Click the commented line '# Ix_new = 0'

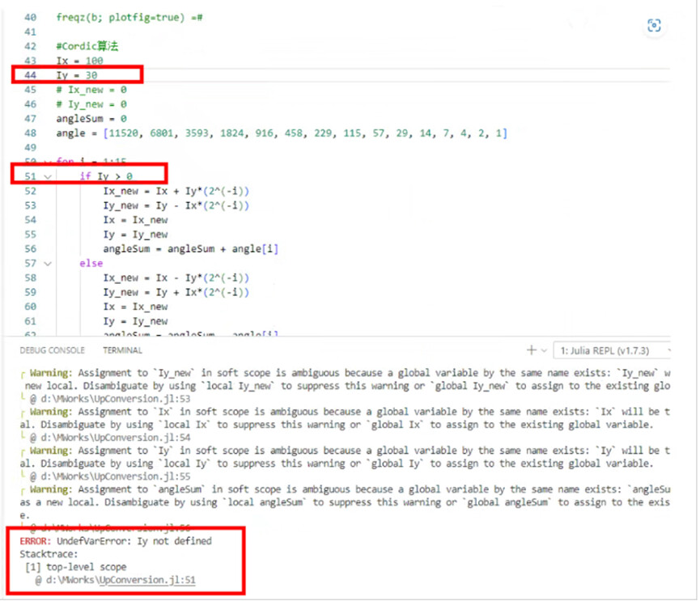[x=91, y=90]
